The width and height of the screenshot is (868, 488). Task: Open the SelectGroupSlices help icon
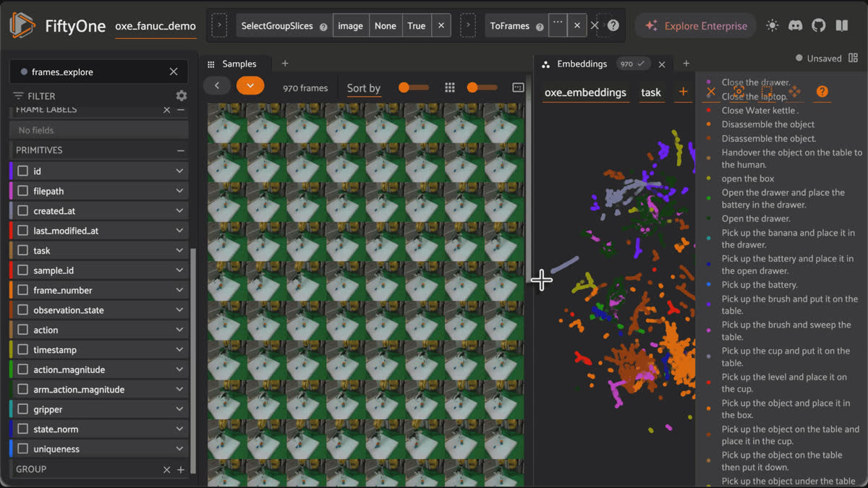(x=323, y=26)
